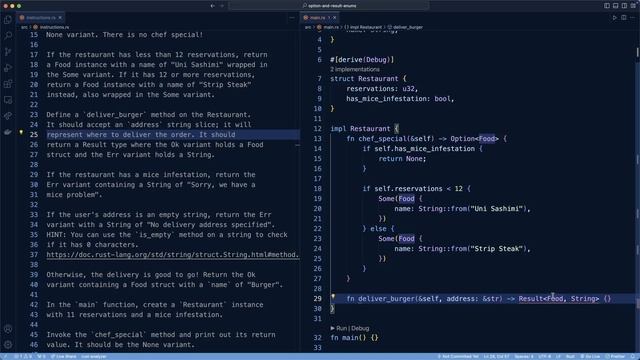Click 'Go Live' in the status bar
This screenshot has width=640, height=360.
[591, 356]
